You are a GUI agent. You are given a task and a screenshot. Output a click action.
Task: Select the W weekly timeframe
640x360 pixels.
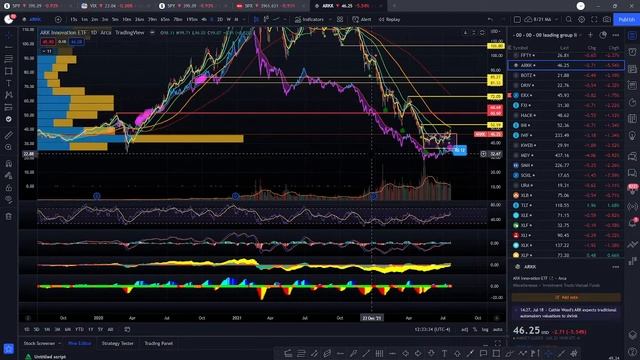229,19
